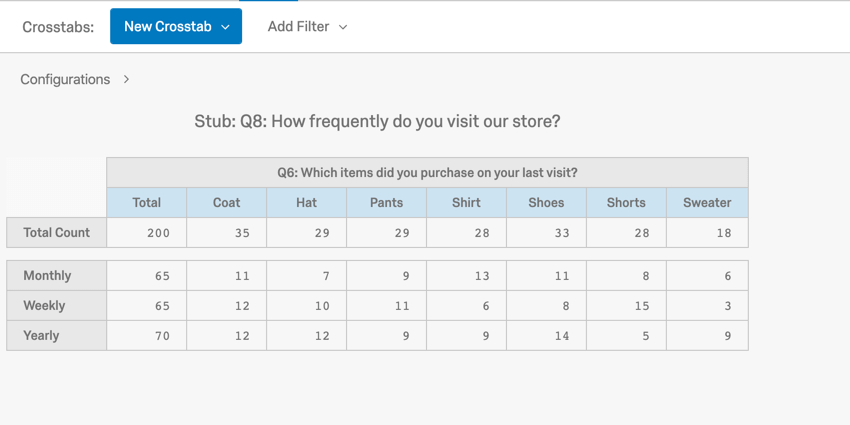The image size is (850, 425).
Task: Click the Yearly row label
Action: (x=41, y=335)
